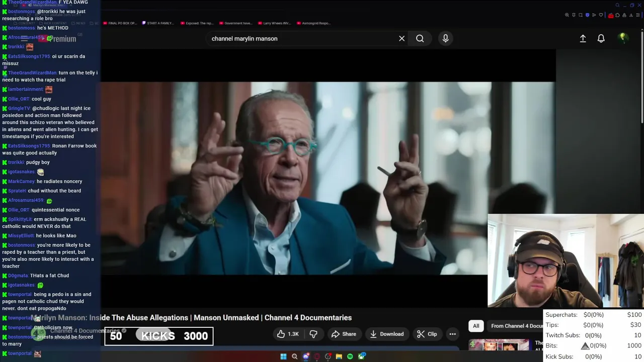Viewport: 644px width, 362px height.
Task: Click chat username 'D0gmata'
Action: [x=18, y=276]
